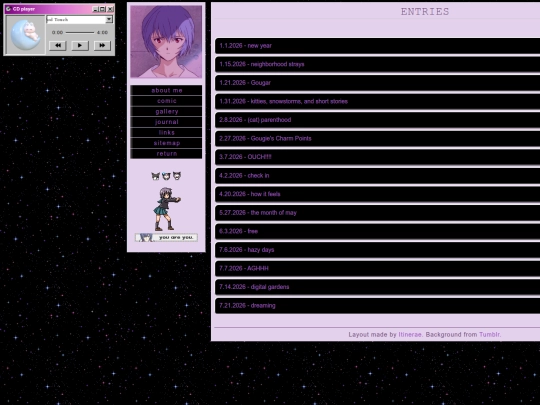
Task: Open the month of may entry
Action: 377,213
